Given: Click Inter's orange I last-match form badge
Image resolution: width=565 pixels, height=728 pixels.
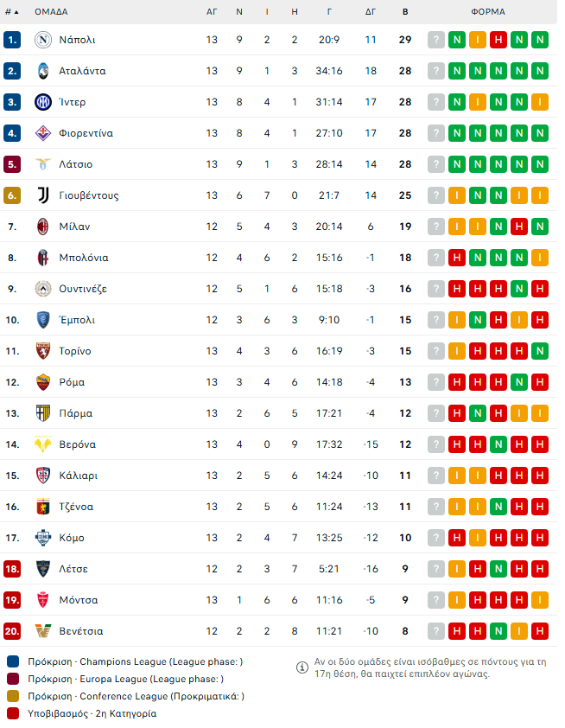Looking at the screenshot, I should click(540, 102).
